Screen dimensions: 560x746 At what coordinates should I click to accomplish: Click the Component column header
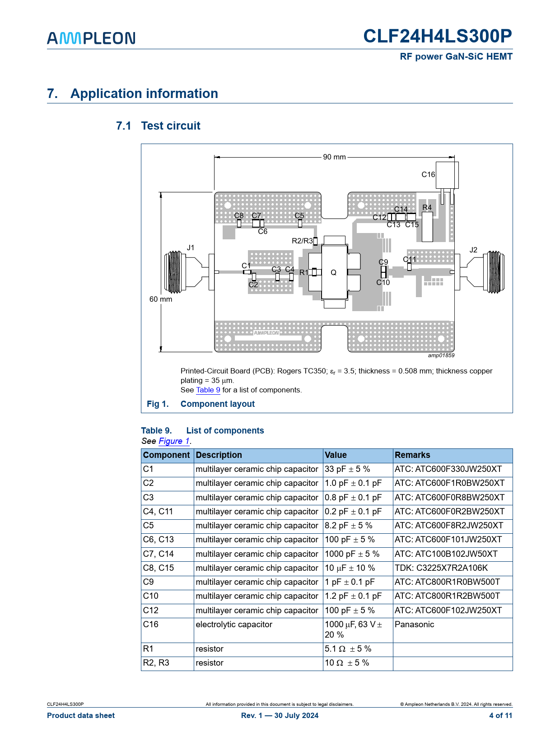click(167, 455)
